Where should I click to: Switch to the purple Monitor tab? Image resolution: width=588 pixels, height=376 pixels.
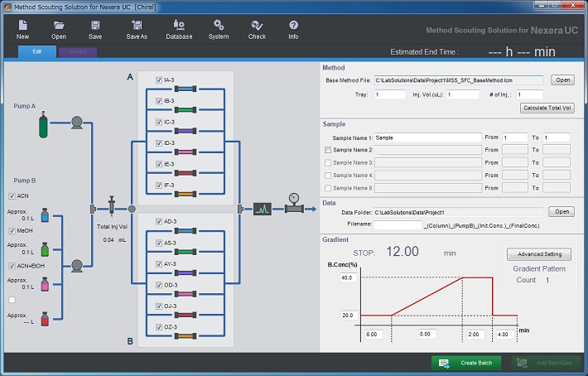coord(77,51)
